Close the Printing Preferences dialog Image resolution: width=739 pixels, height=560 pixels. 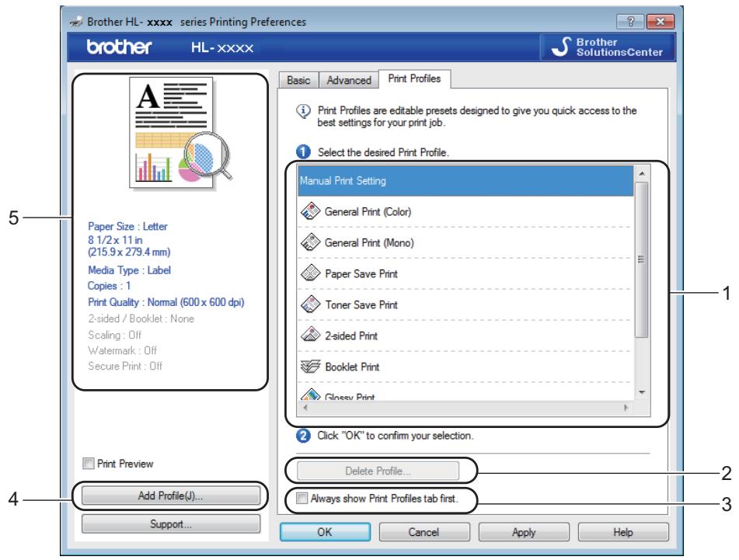pos(661,21)
